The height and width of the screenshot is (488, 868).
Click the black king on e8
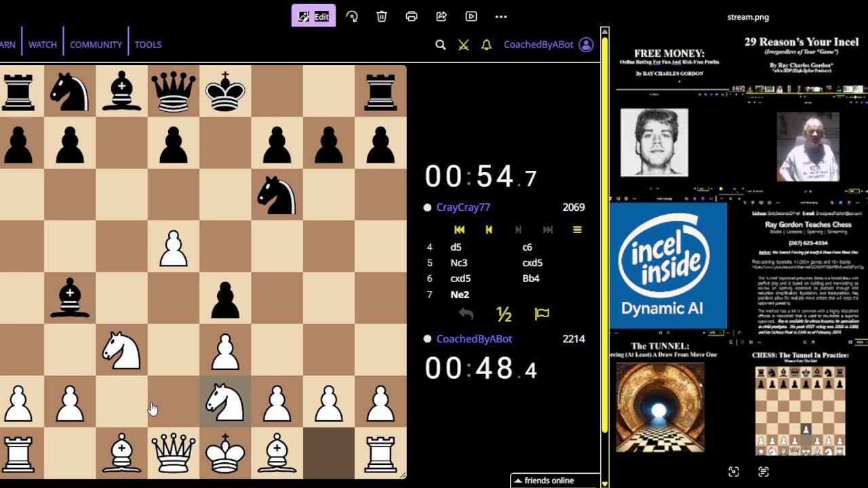point(225,92)
